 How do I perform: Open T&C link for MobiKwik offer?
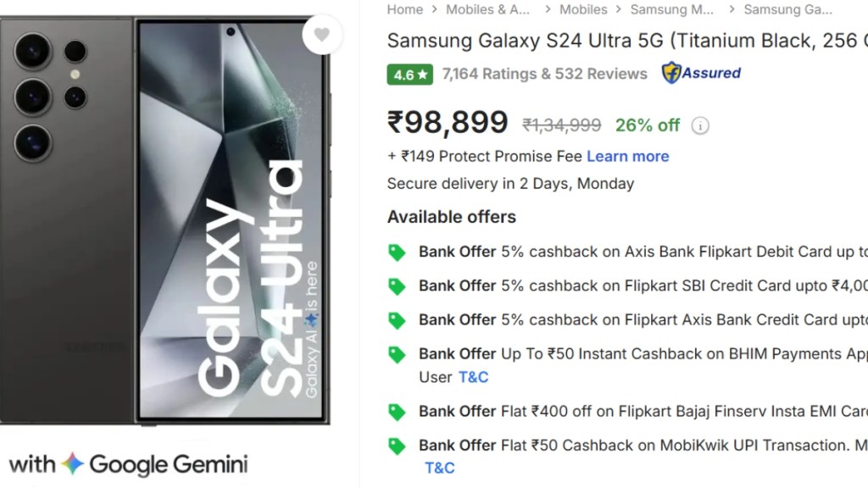click(440, 468)
